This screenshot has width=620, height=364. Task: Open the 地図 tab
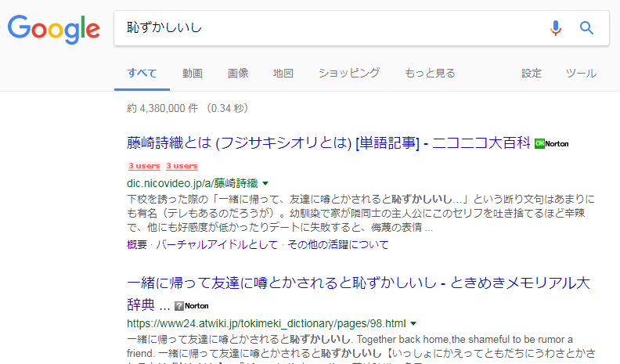pyautogui.click(x=283, y=73)
